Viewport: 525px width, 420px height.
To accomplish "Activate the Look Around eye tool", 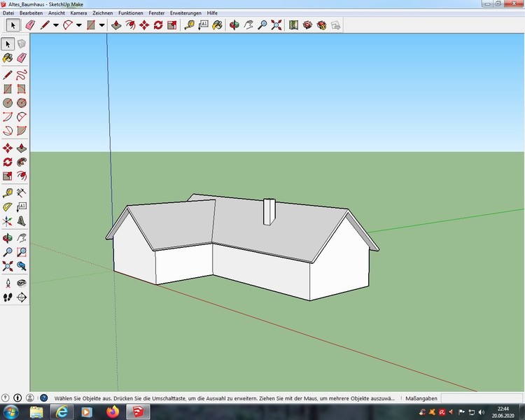I will [x=22, y=283].
